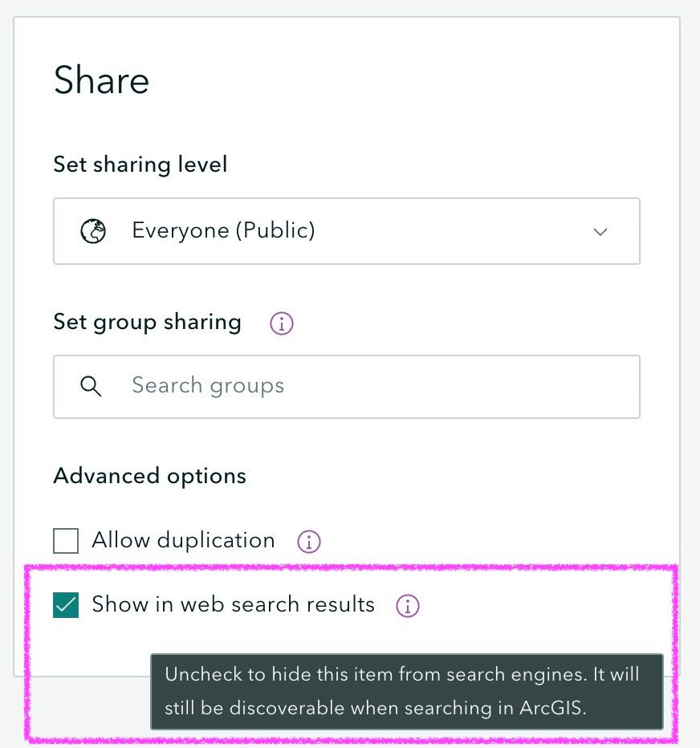Open info icon beside Set group sharing

coord(281,323)
